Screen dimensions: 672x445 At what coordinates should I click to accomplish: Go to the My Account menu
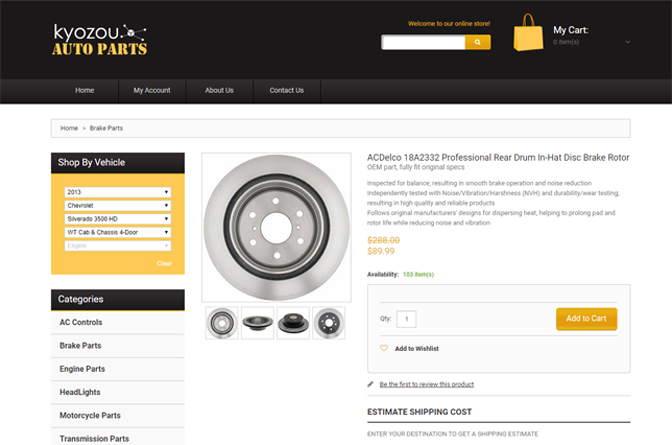click(x=152, y=90)
